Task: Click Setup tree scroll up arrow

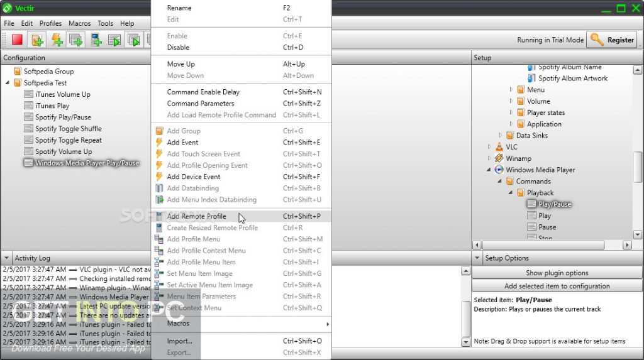Action: pyautogui.click(x=638, y=70)
